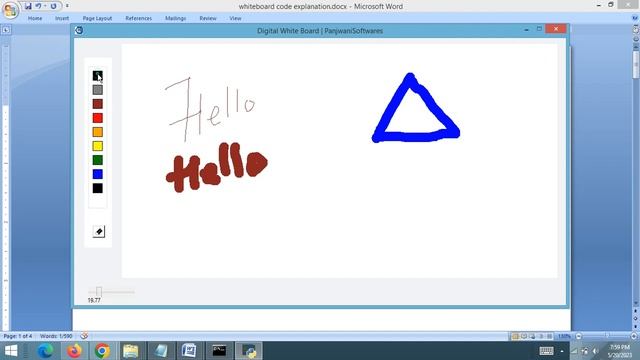Open word count from 'Words: 1/590'
The width and height of the screenshot is (640, 360).
click(x=56, y=336)
